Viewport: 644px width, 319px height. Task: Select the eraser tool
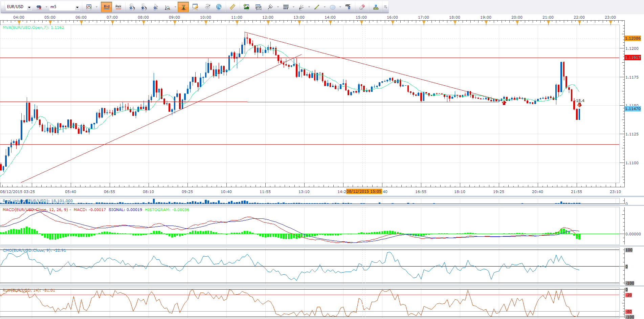(362, 7)
